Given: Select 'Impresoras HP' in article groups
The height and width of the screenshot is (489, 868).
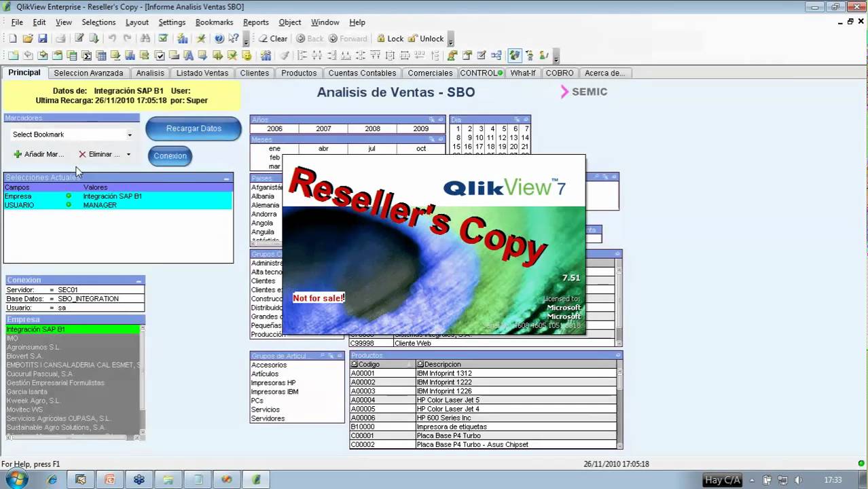Looking at the screenshot, I should point(274,382).
